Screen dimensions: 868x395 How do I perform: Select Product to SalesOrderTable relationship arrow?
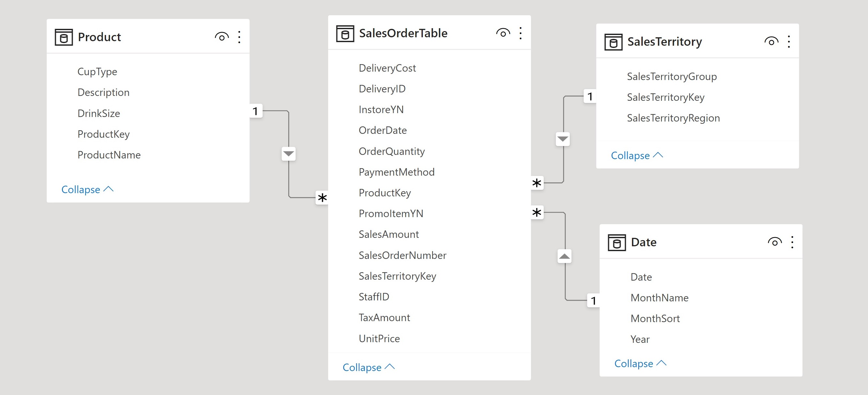pos(289,154)
